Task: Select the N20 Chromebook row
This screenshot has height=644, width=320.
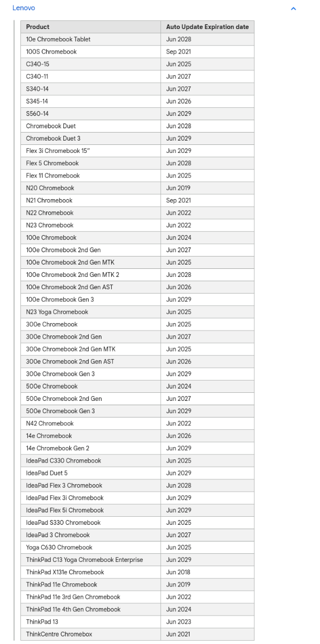Action: pos(137,188)
